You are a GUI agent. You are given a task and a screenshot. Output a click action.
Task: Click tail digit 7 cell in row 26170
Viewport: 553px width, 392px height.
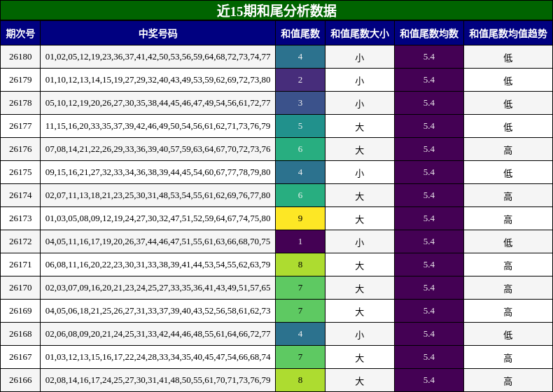pos(300,288)
